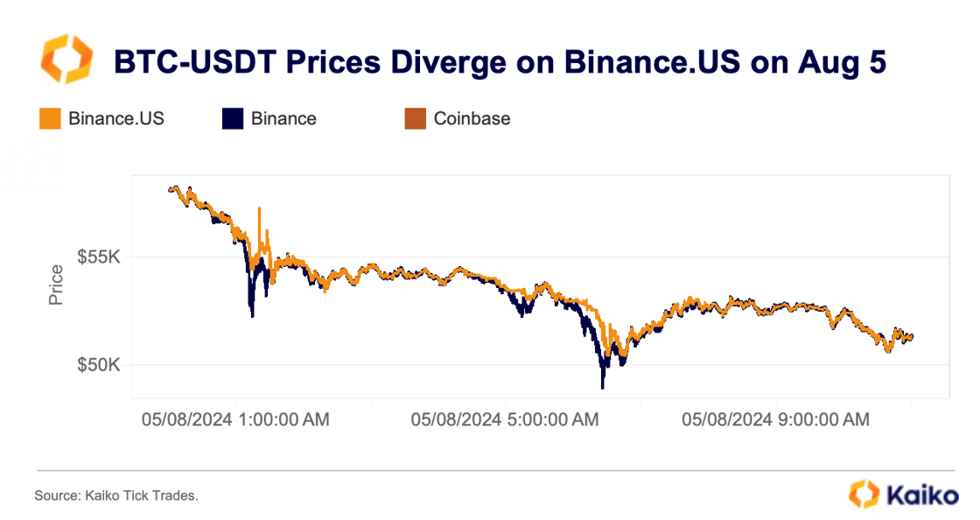Click the Kaiko wordmark at bottom right

[922, 495]
